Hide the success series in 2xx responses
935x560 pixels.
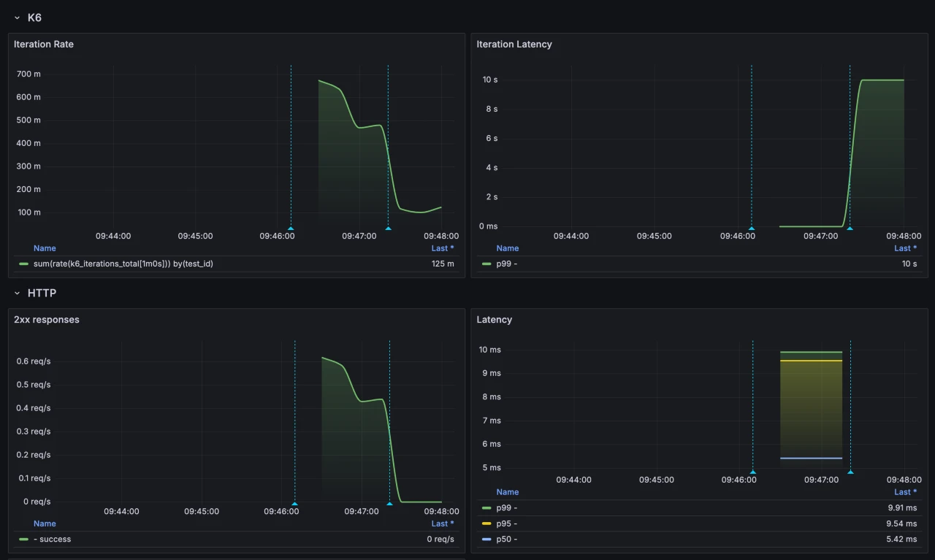[52, 539]
